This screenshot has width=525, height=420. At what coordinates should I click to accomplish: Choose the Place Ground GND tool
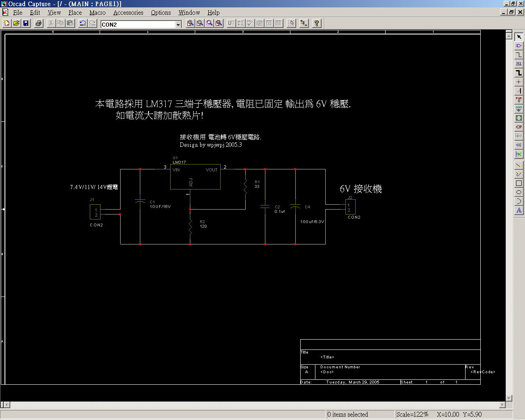[x=519, y=109]
